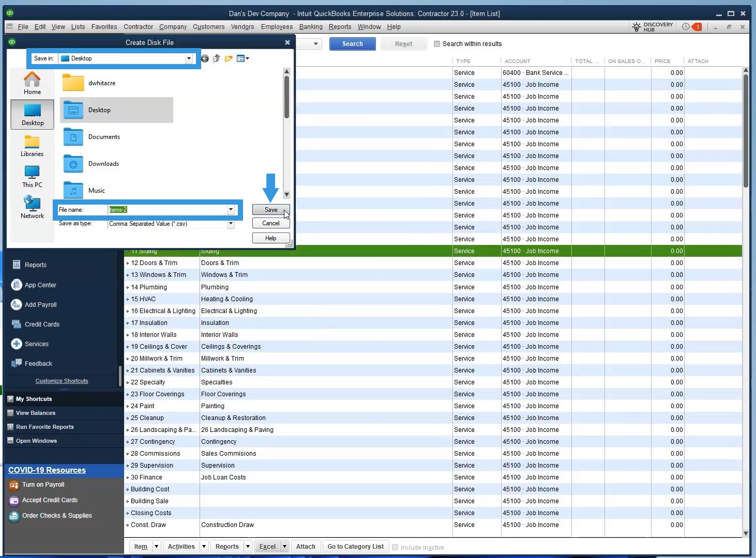
Task: Click the Help button in dialog
Action: 271,238
